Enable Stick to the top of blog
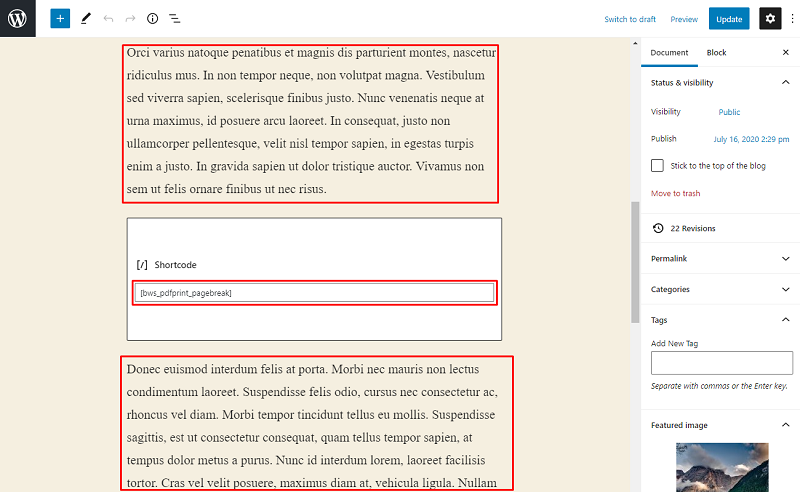800x492 pixels. [x=657, y=165]
